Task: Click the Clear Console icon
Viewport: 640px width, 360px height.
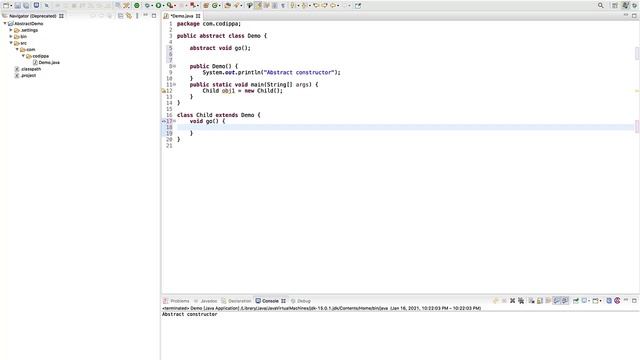Action: pyautogui.click(x=531, y=300)
